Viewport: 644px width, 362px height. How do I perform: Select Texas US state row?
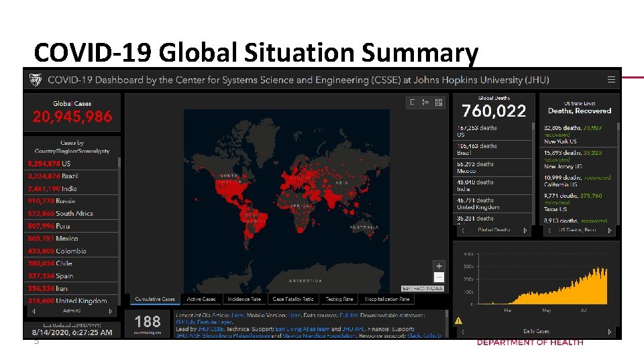578,202
